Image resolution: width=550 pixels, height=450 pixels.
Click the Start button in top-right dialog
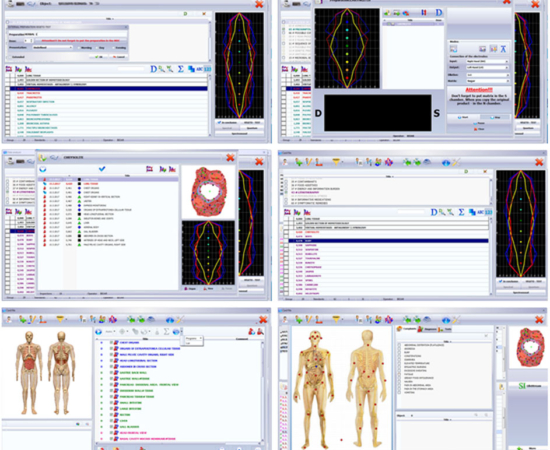(463, 117)
